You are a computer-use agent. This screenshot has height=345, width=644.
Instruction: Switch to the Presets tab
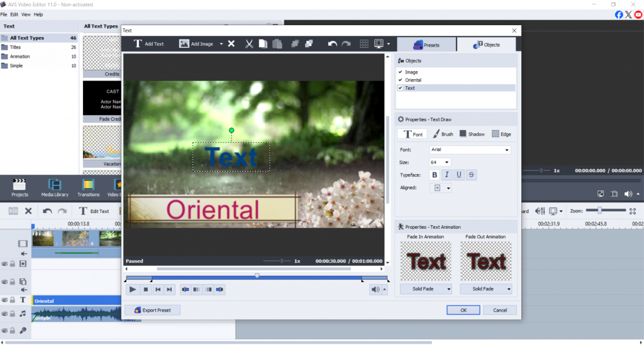click(425, 45)
